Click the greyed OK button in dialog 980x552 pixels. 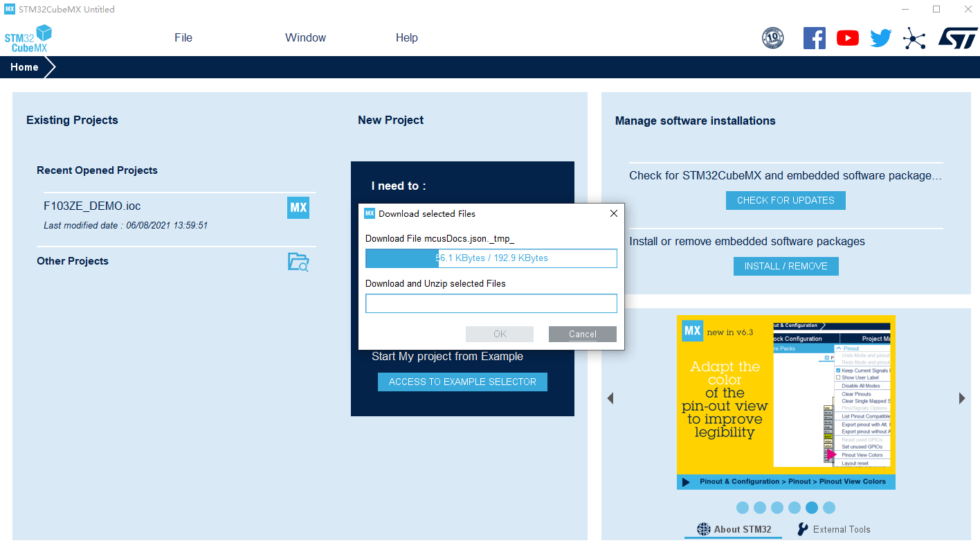click(500, 334)
